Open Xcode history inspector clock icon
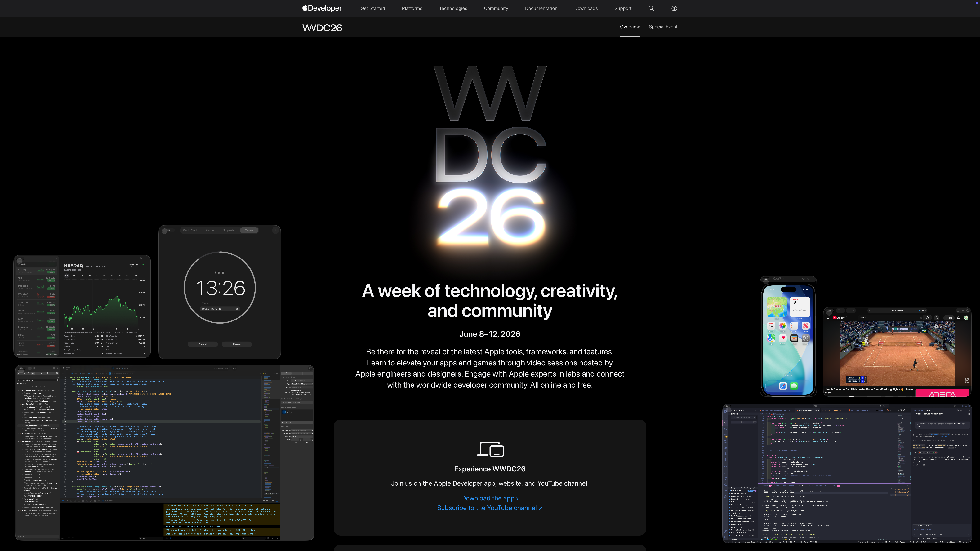The height and width of the screenshot is (551, 980). click(x=297, y=373)
